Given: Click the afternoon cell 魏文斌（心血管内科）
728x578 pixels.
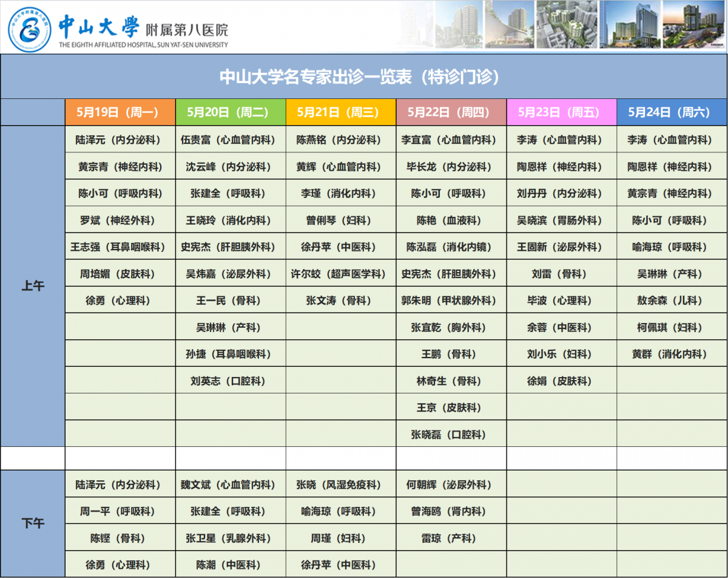Looking at the screenshot, I should [231, 484].
